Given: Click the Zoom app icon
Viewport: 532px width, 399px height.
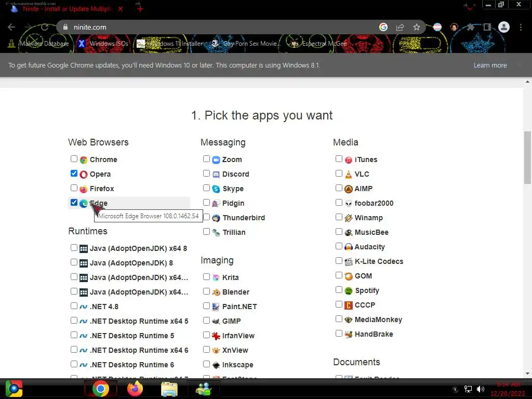Looking at the screenshot, I should coord(216,159).
